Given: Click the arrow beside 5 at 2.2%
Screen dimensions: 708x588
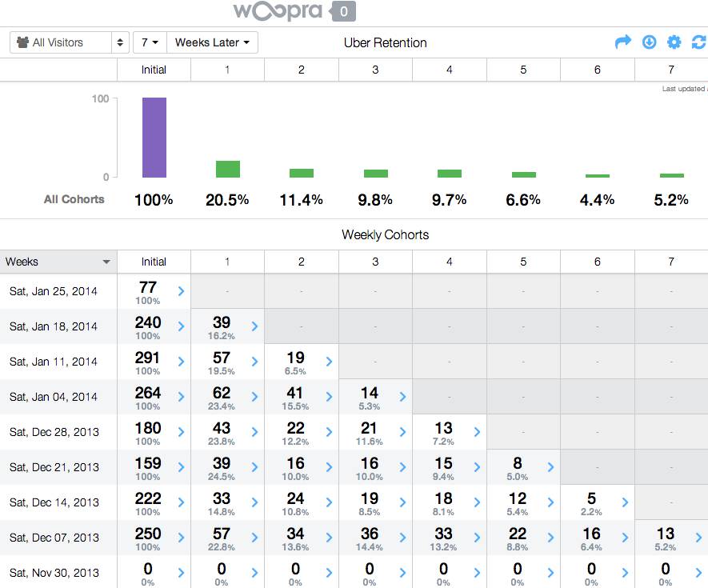Looking at the screenshot, I should coord(626,502).
